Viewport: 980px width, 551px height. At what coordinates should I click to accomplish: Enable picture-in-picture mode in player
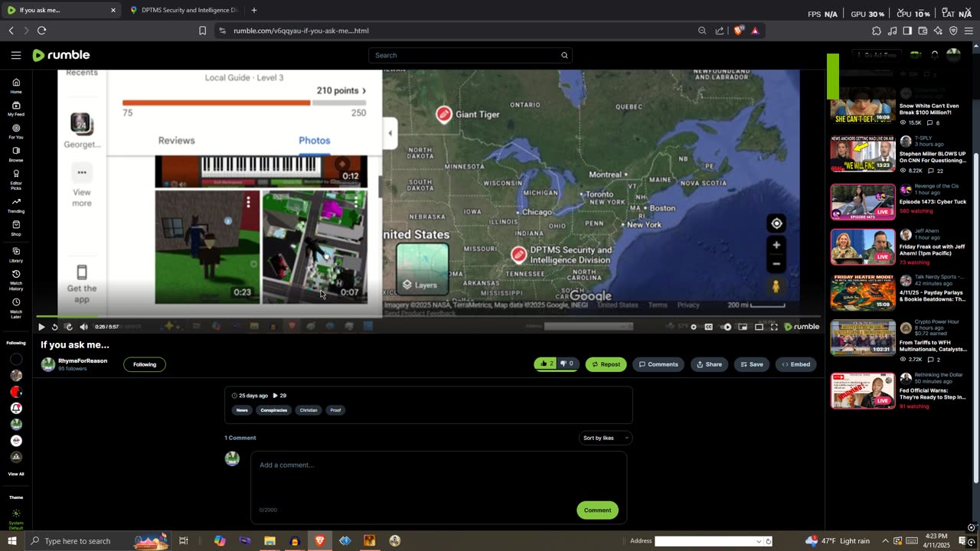click(743, 327)
